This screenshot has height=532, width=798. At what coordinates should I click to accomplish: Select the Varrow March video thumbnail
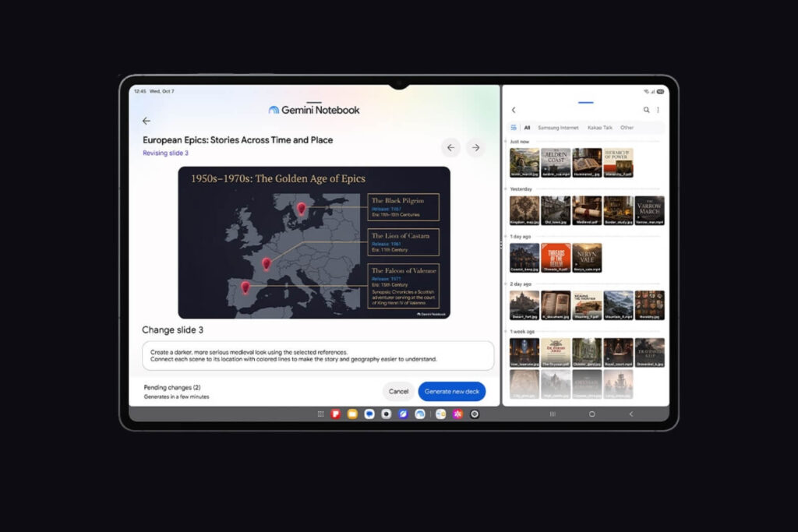649,210
